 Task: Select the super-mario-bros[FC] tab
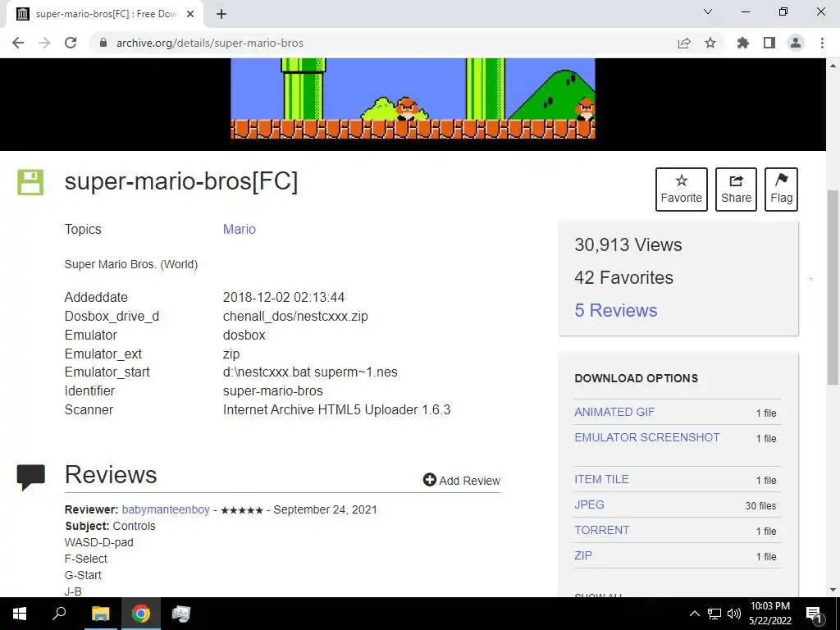pyautogui.click(x=104, y=14)
